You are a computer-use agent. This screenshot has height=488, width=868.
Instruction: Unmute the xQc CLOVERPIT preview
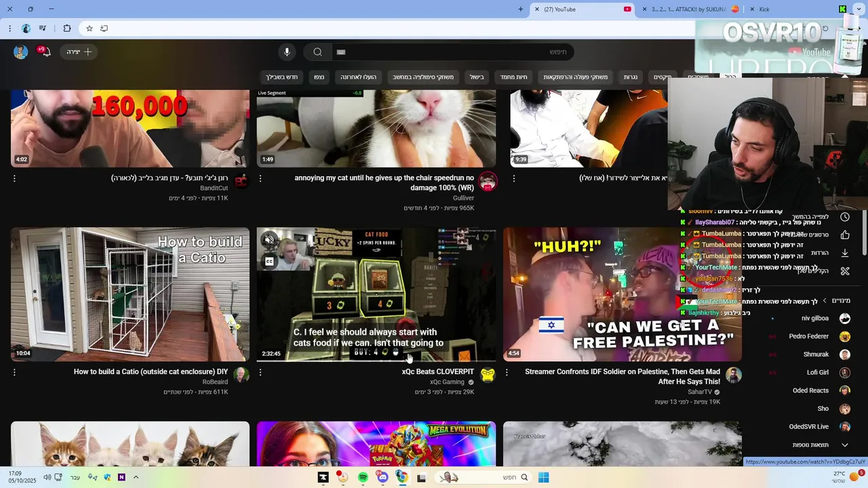coord(269,239)
